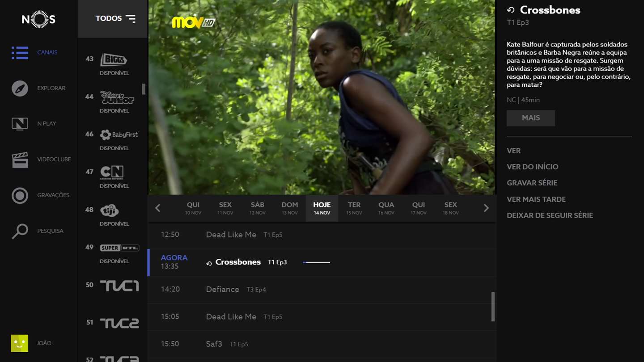
Task: Click DEIXAR DE SEGUIR SÉRIE option
Action: [x=550, y=215]
